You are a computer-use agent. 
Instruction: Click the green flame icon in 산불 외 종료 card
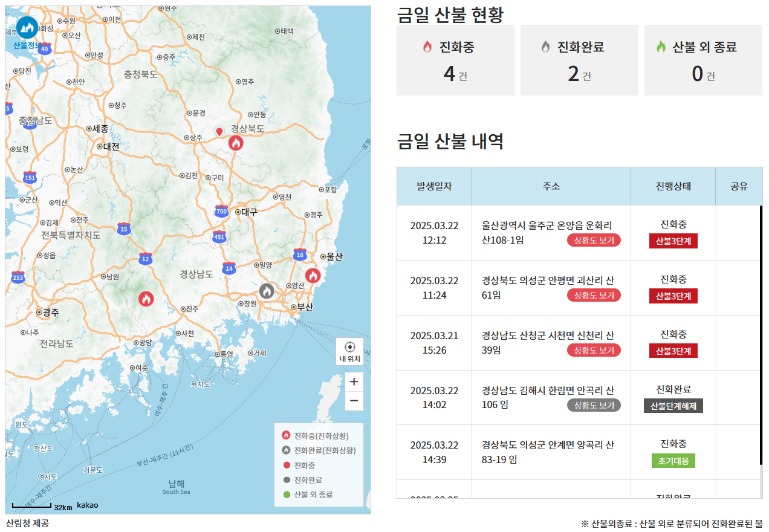pos(661,47)
